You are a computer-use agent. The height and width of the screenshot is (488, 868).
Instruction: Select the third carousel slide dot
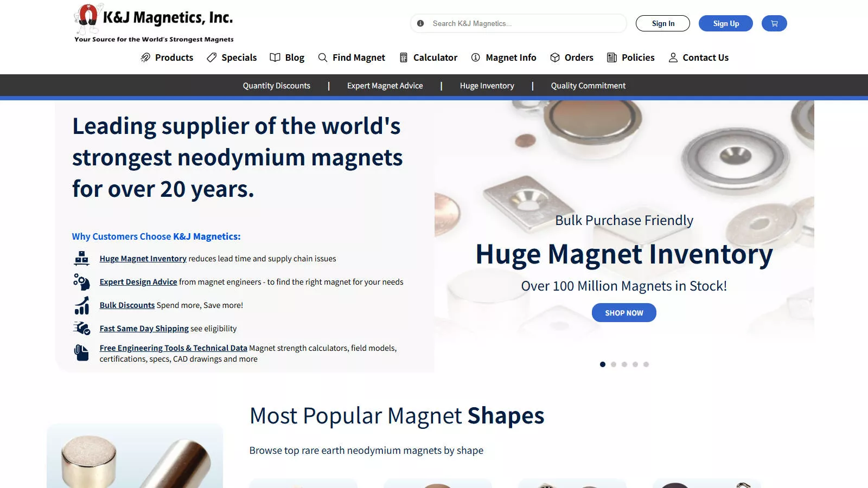624,364
